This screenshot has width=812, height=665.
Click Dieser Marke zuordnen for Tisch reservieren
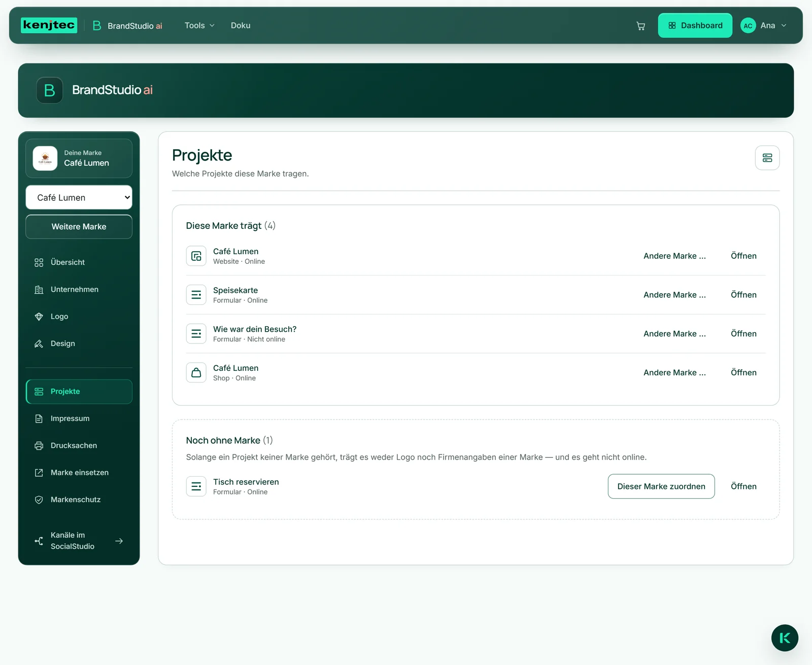coord(661,486)
